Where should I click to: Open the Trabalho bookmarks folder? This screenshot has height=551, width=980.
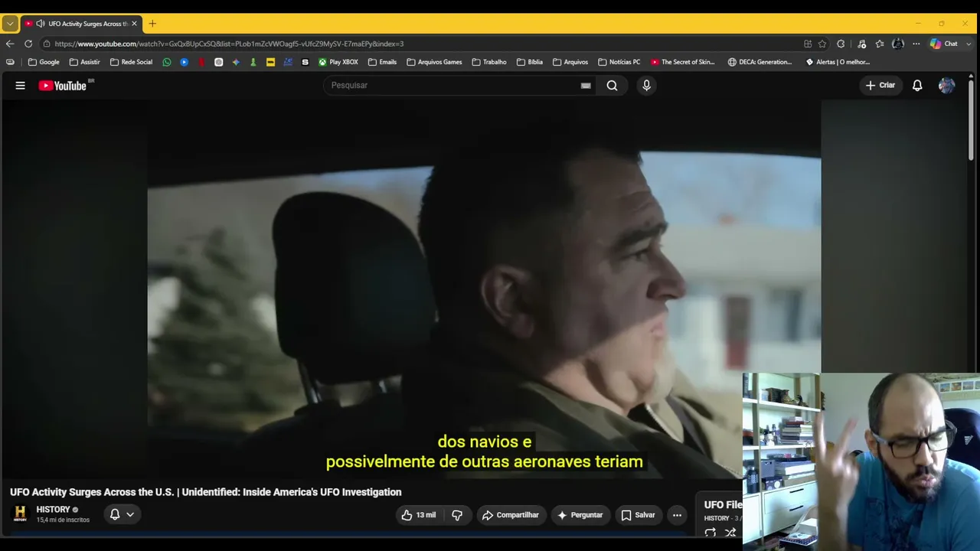(489, 62)
